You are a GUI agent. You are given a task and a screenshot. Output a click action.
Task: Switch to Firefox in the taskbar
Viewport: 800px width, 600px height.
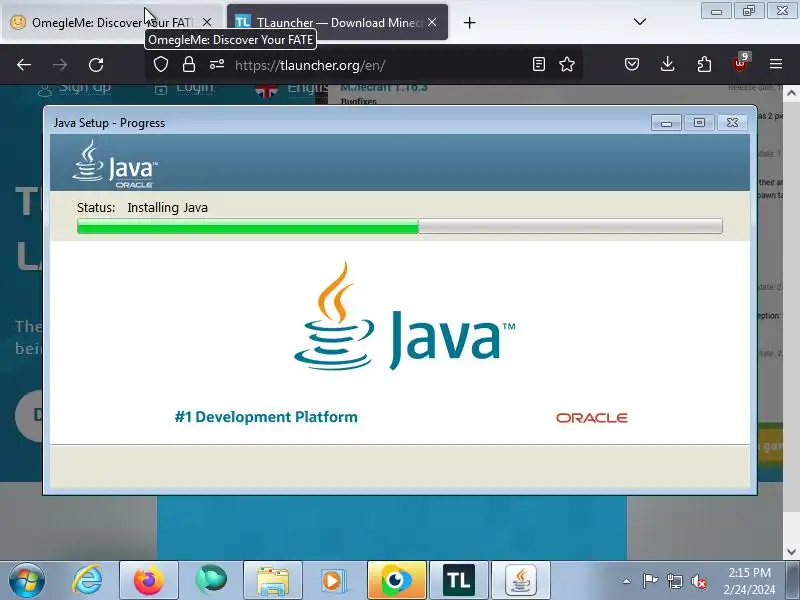[x=149, y=580]
